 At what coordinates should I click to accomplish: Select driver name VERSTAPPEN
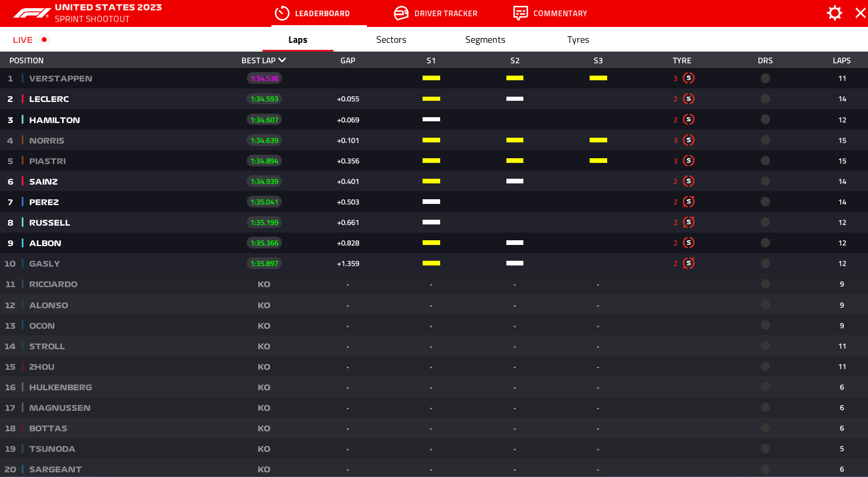tap(60, 79)
